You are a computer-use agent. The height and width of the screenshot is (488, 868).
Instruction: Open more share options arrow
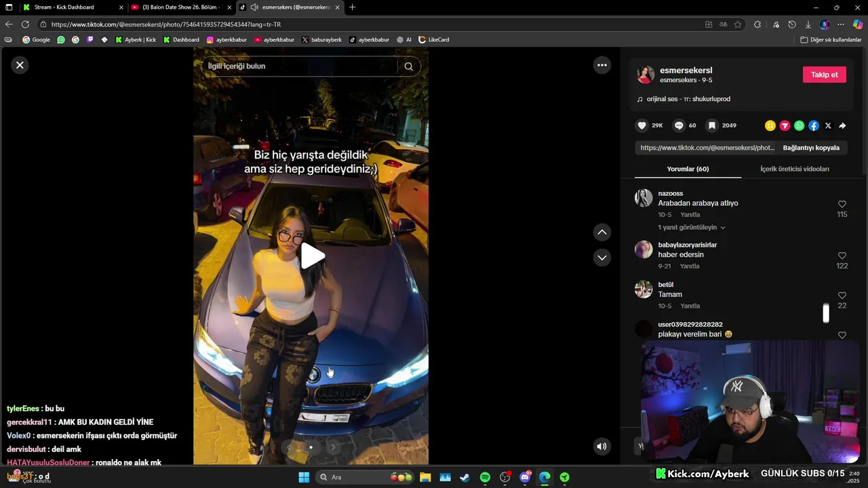(x=842, y=125)
